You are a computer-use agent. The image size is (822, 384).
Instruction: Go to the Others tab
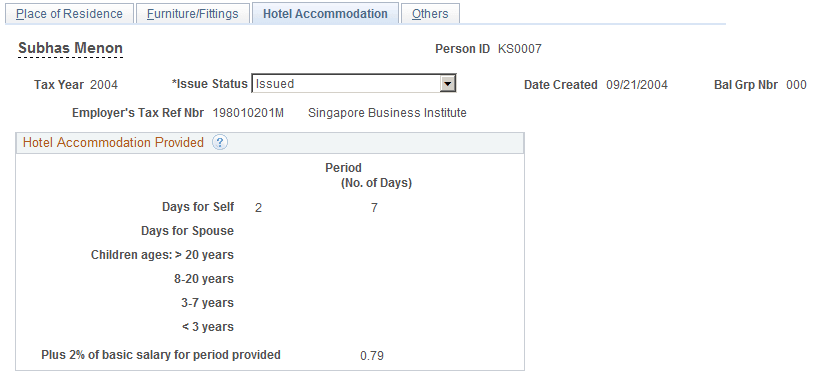(430, 14)
